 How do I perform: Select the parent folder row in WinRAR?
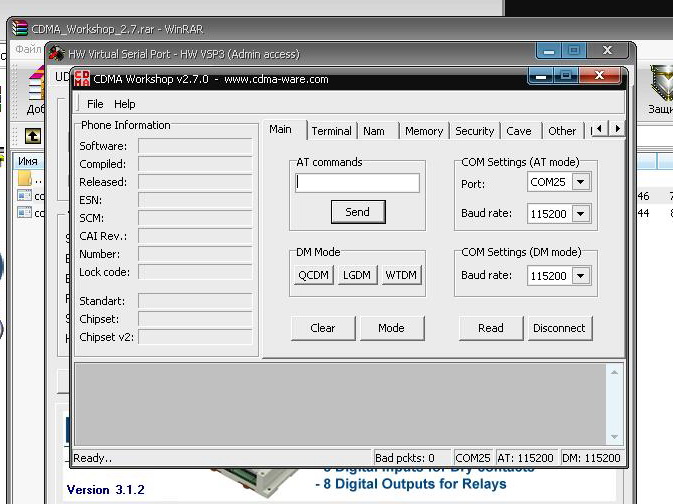tap(29, 179)
